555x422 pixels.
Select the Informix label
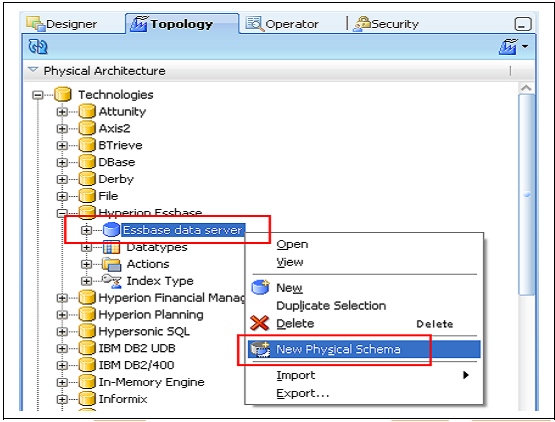[123, 399]
